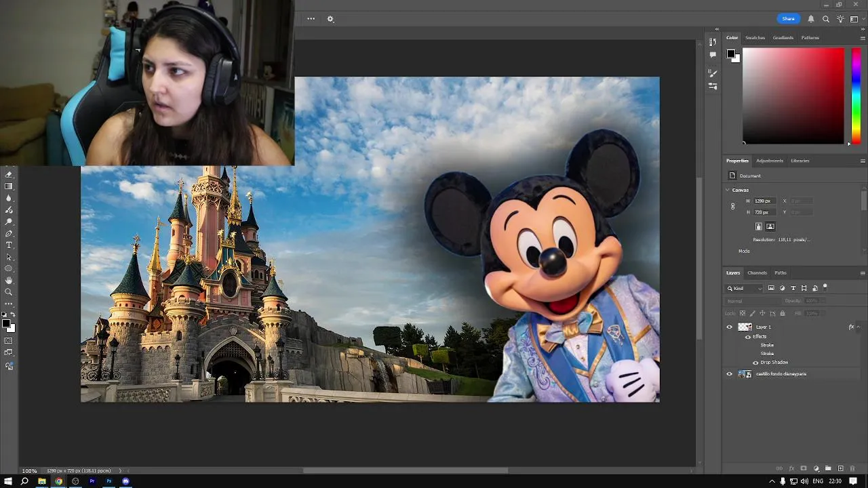
Task: Select the Pen tool
Action: tap(9, 233)
